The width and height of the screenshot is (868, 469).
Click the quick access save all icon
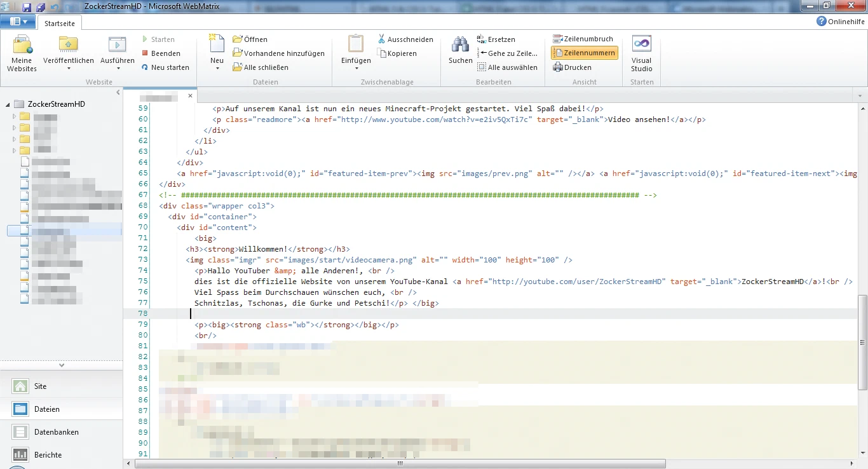pos(41,8)
